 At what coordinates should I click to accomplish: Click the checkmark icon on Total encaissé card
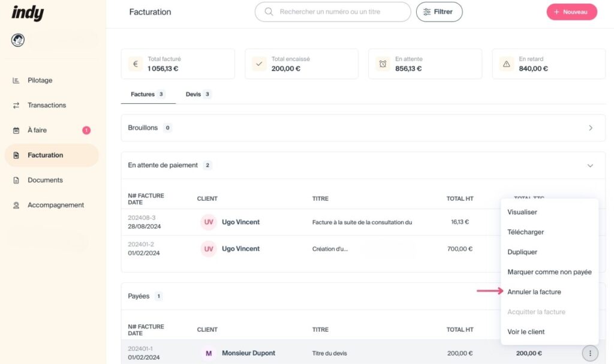click(258, 63)
